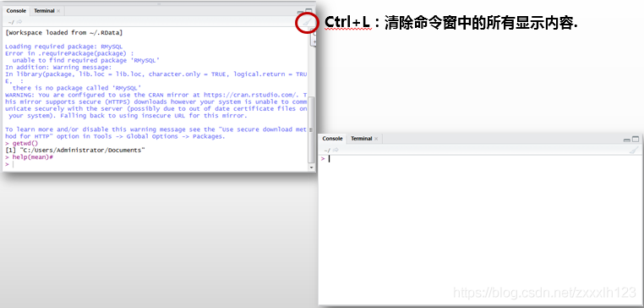Click the '~/' path label in the empty console
The image size is (644, 308).
[x=327, y=151]
